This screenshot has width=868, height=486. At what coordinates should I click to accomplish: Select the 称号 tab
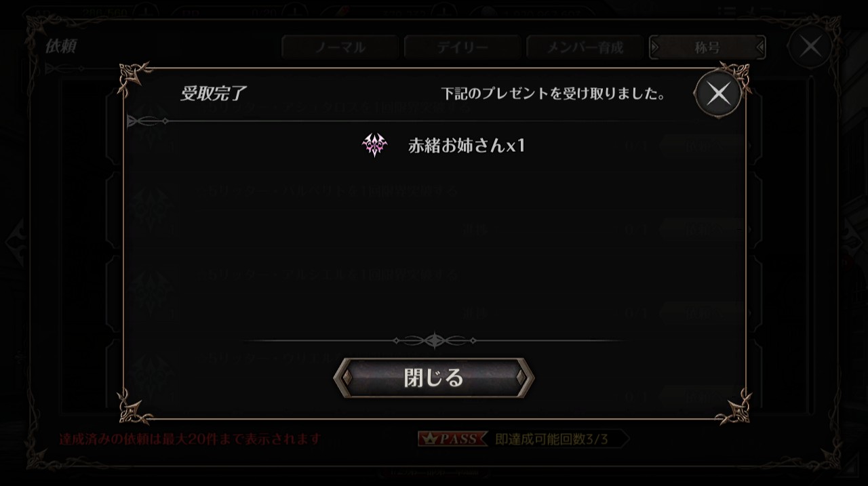pyautogui.click(x=707, y=47)
